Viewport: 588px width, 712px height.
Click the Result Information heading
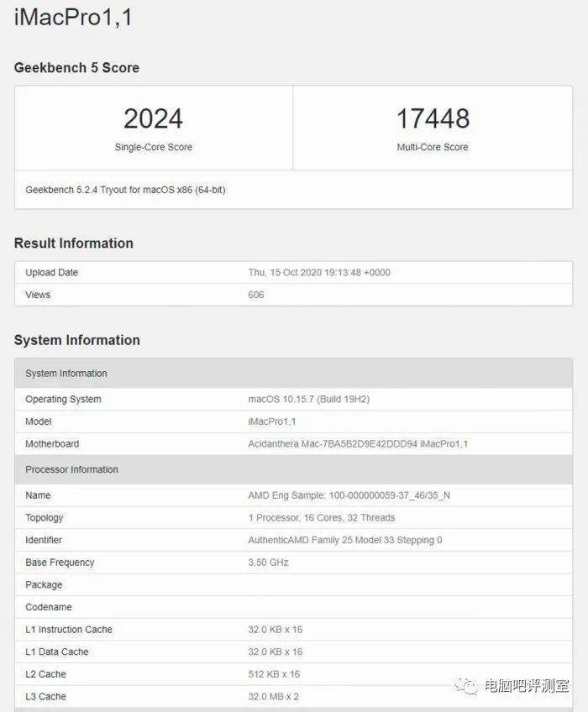74,243
